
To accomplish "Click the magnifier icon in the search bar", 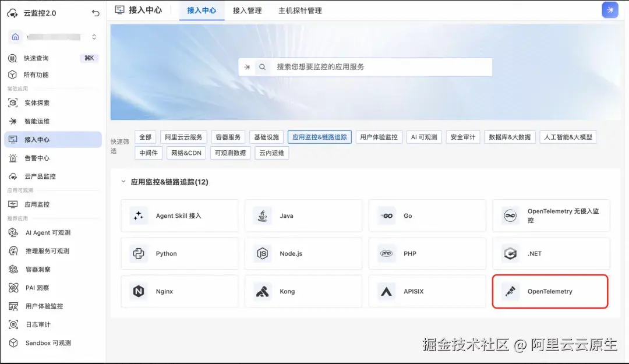I will 262,67.
